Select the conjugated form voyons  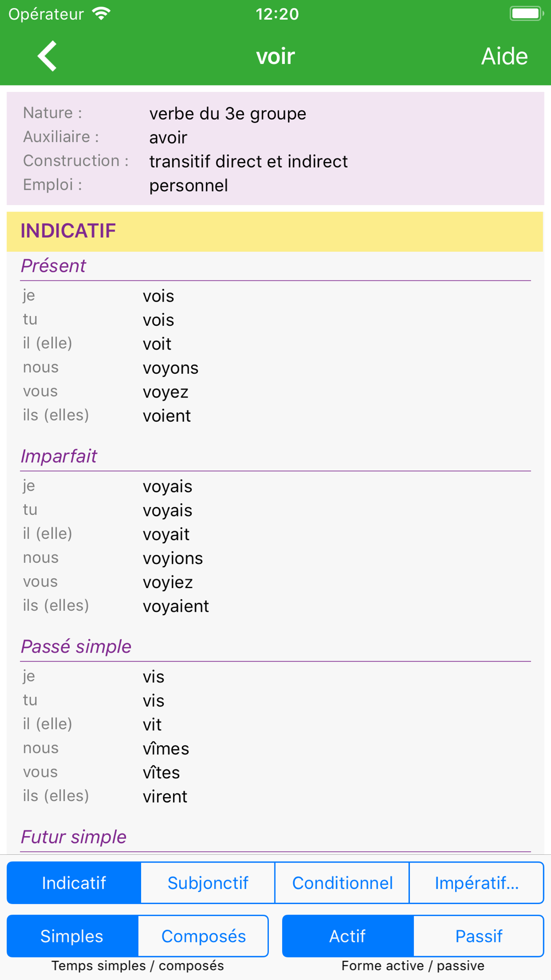(171, 368)
